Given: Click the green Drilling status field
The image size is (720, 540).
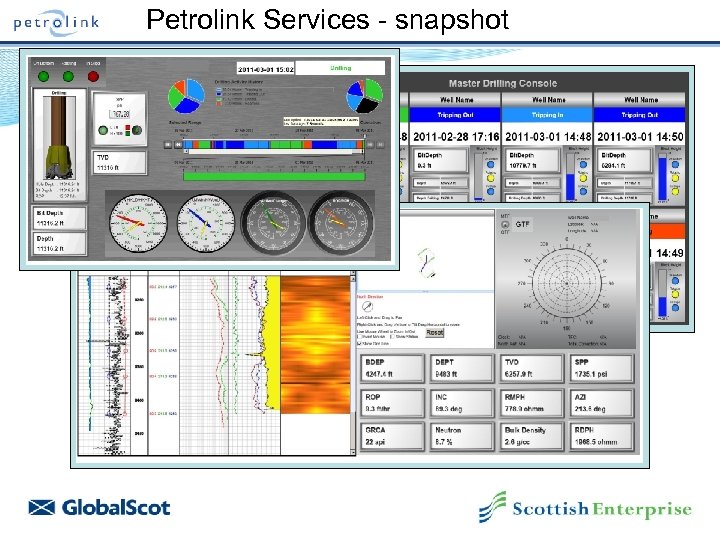Looking at the screenshot, I should click(x=340, y=68).
